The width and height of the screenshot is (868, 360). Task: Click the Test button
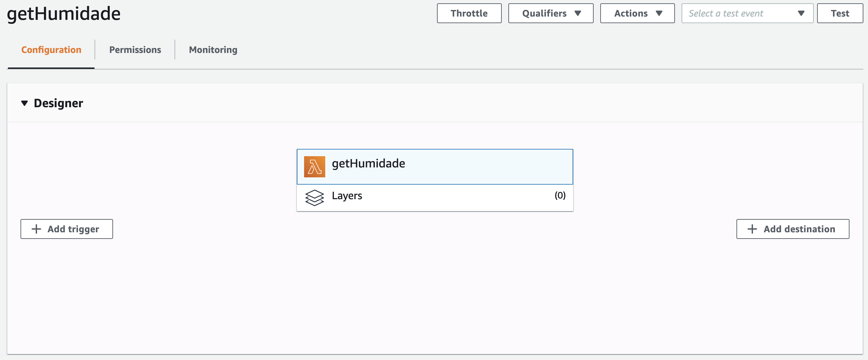coord(839,14)
